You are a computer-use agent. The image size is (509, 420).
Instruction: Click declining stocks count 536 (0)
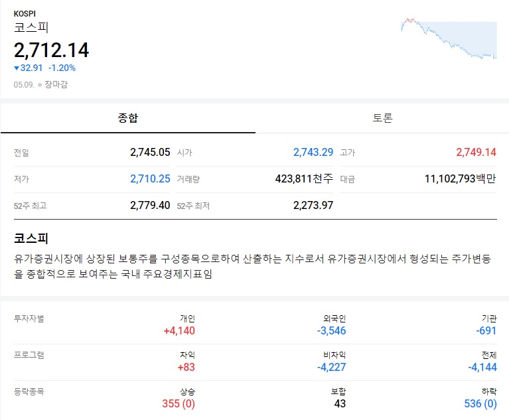tap(480, 404)
